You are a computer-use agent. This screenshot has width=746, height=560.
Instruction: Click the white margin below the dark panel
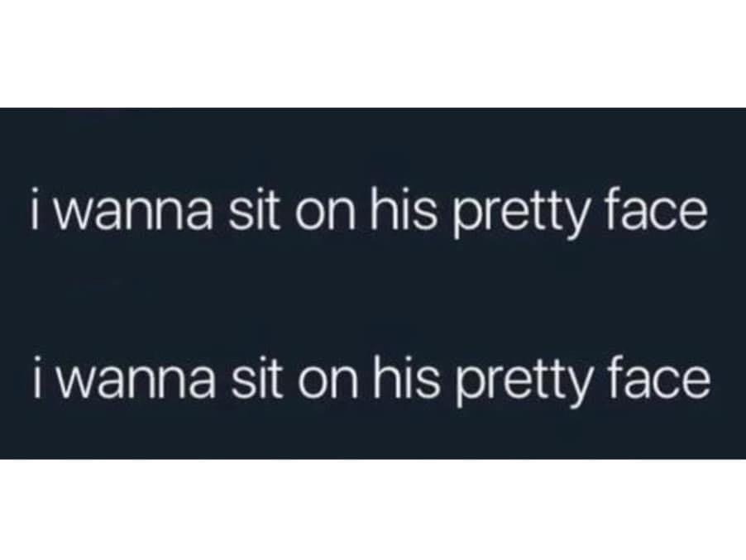click(373, 510)
